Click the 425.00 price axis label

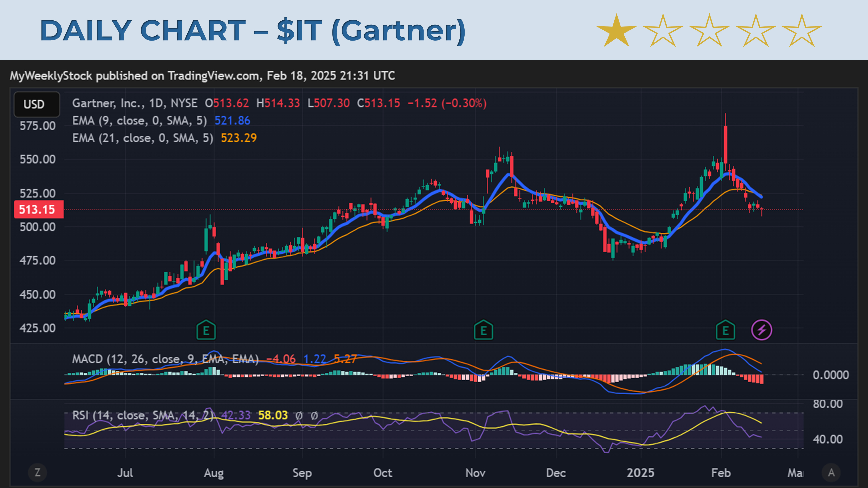(x=37, y=328)
